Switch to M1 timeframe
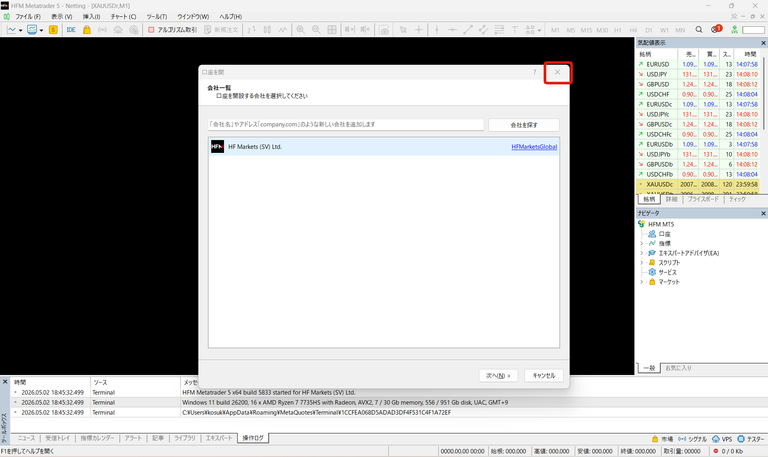The width and height of the screenshot is (768, 457). pyautogui.click(x=555, y=30)
